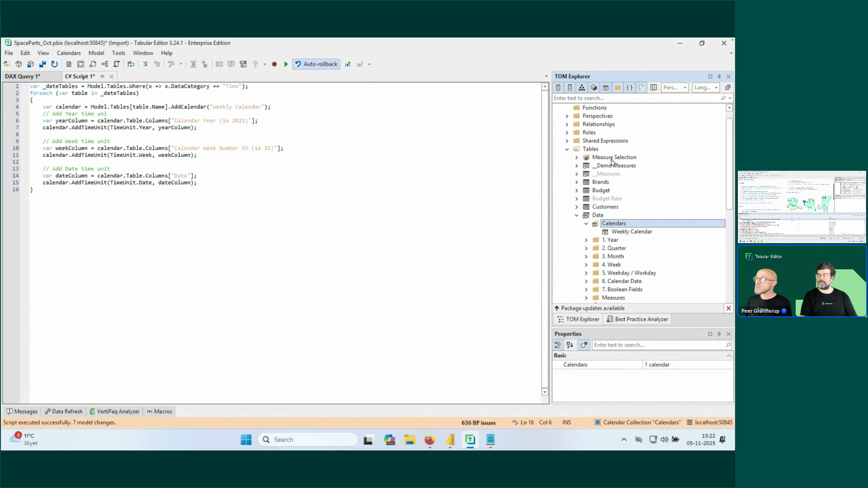Open the File menu
The image size is (868, 488).
point(9,53)
